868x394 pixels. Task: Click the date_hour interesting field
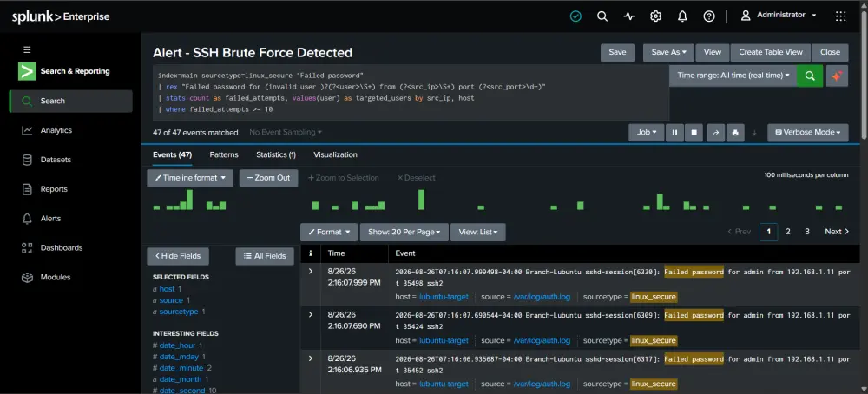pos(177,345)
